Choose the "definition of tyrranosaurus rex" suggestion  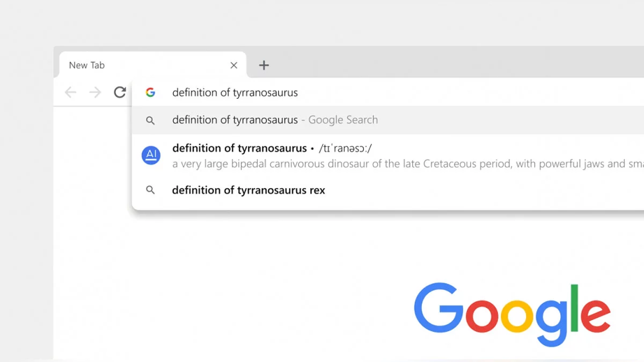[248, 190]
